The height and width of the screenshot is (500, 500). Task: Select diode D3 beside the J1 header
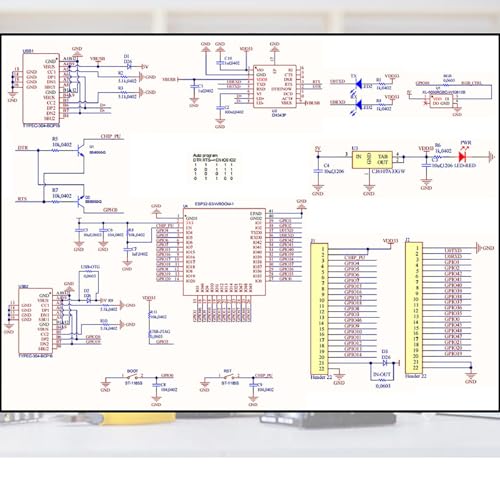pos(386,363)
